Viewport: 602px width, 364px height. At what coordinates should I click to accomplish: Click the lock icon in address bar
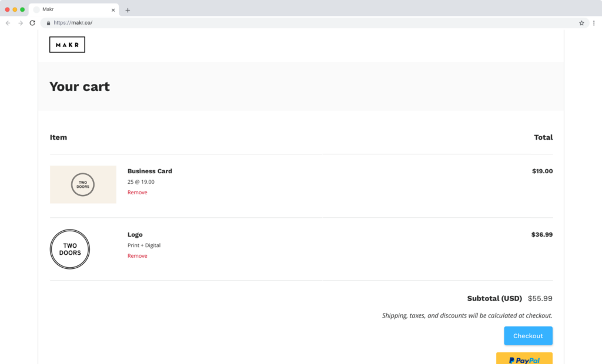[49, 23]
